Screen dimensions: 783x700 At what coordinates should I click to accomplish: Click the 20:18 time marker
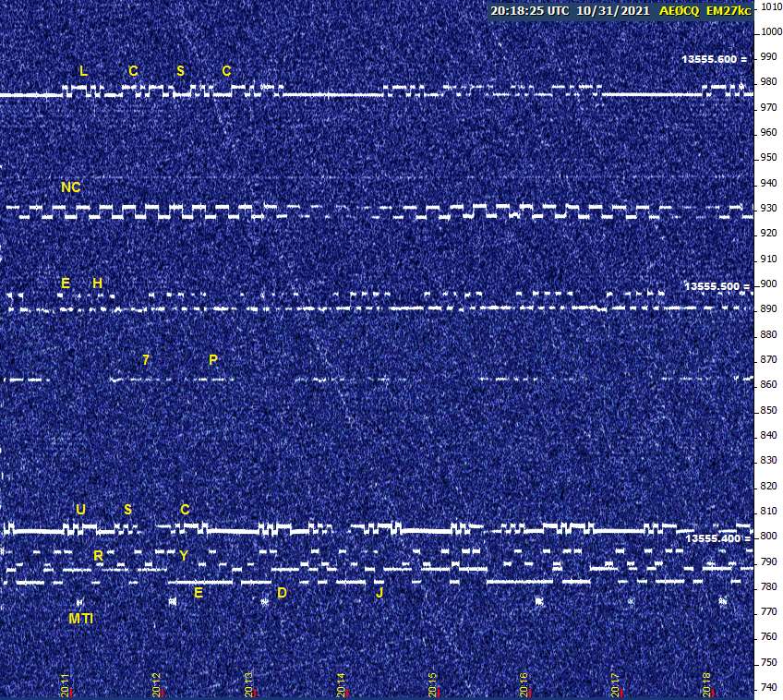pos(707,684)
